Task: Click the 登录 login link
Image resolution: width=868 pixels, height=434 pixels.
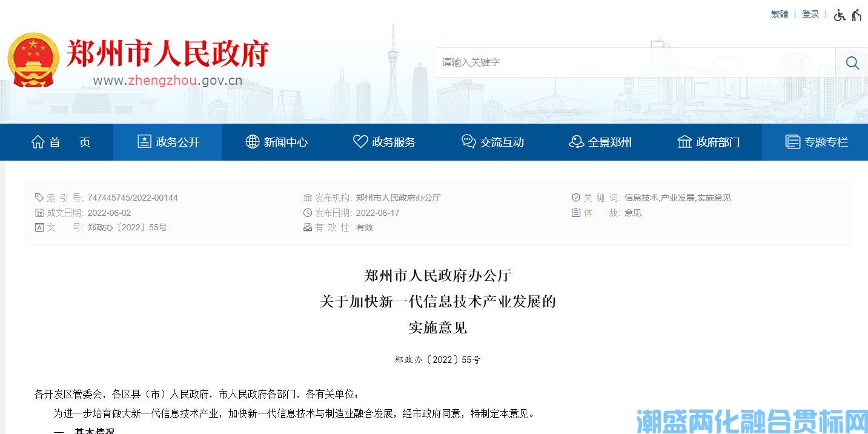Action: pyautogui.click(x=810, y=14)
